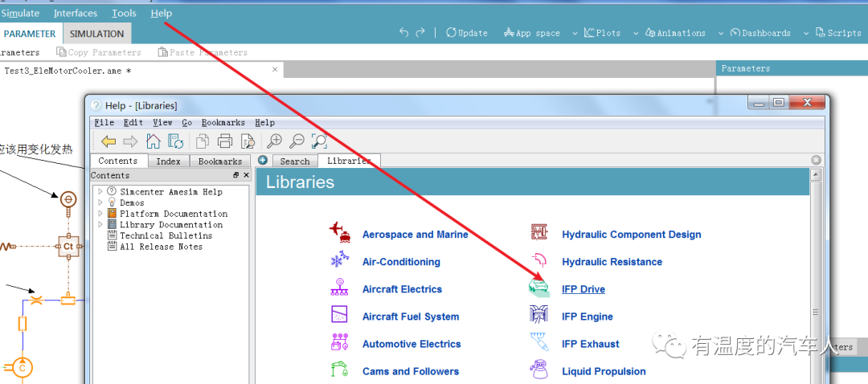The width and height of the screenshot is (868, 384).
Task: Click the Automotive Electrics icon
Action: (339, 342)
